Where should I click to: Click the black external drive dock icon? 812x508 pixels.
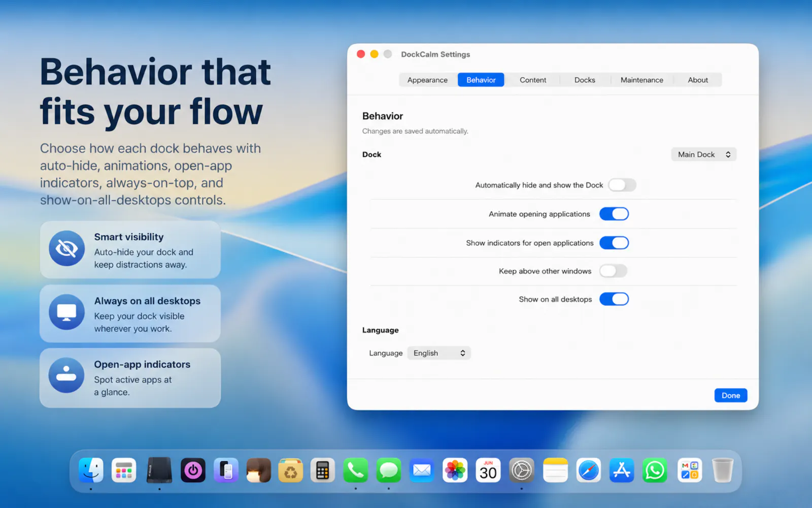[159, 470]
